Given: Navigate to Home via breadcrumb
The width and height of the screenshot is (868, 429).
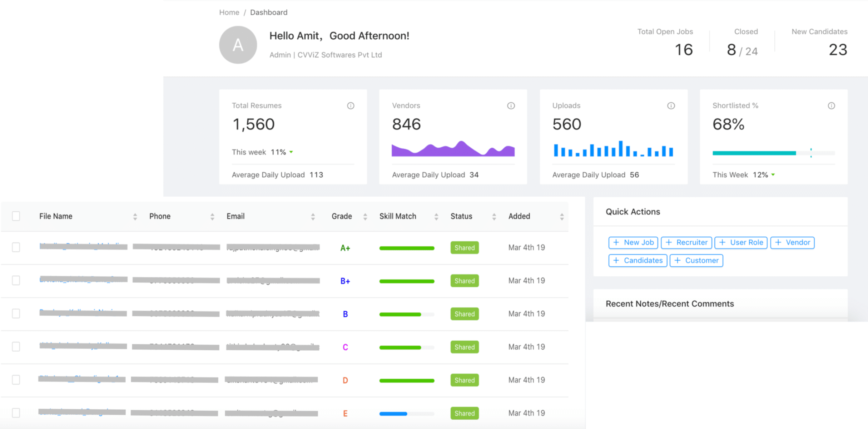Looking at the screenshot, I should pyautogui.click(x=229, y=12).
